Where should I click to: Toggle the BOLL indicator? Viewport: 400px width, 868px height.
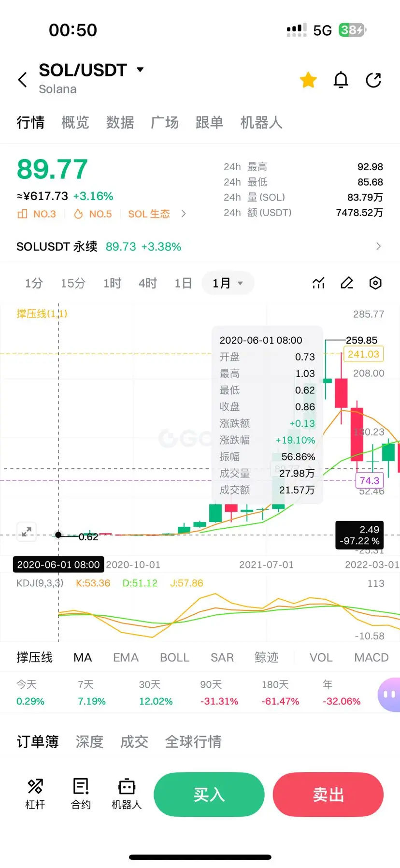point(174,657)
